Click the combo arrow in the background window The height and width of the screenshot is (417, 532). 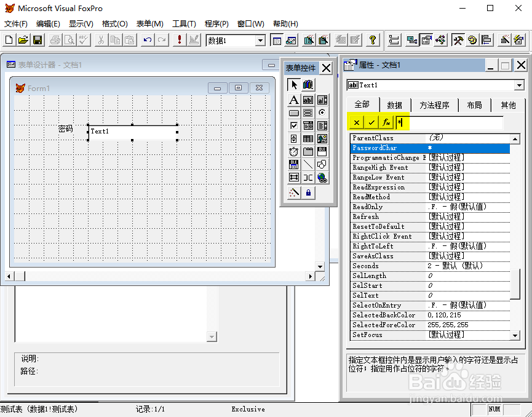point(212,337)
